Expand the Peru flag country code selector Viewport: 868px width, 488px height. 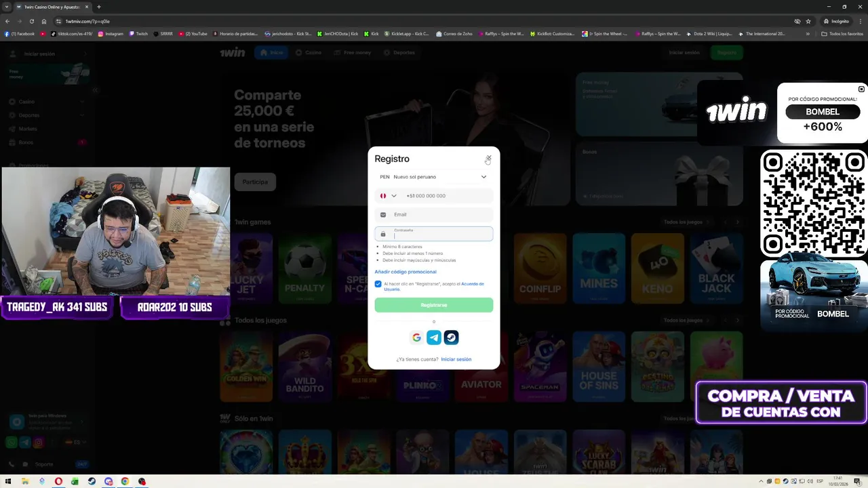(388, 196)
